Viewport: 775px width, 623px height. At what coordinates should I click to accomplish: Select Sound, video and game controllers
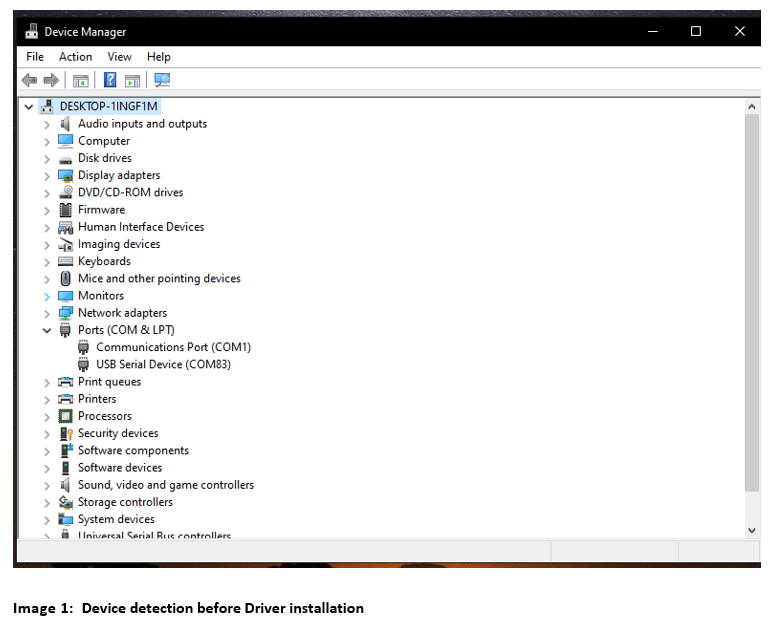[x=165, y=485]
